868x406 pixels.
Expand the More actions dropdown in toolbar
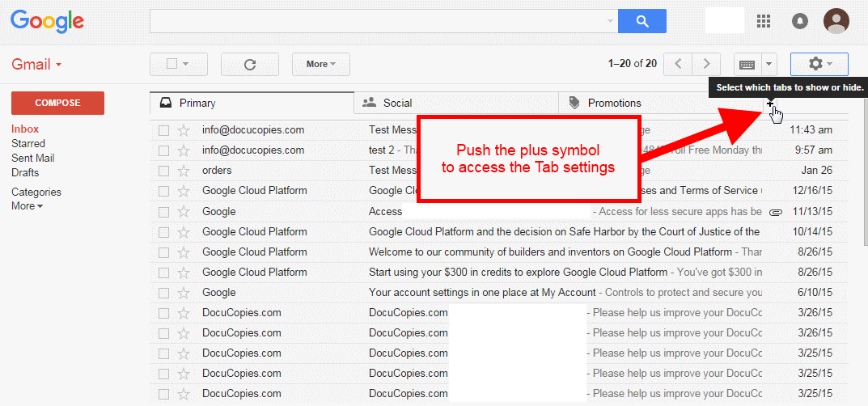coord(320,64)
